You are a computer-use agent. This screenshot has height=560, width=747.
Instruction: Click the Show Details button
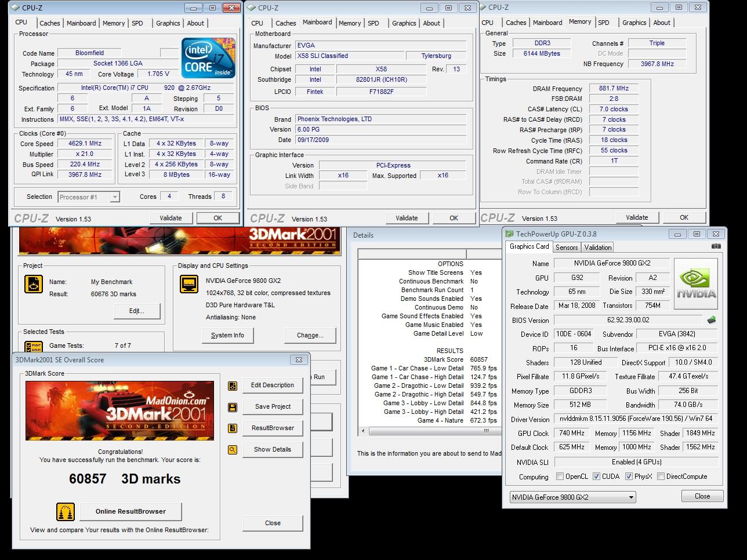[273, 449]
